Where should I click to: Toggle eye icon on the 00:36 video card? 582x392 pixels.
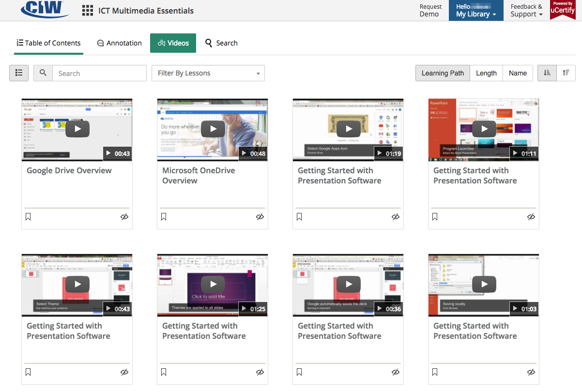tap(396, 372)
